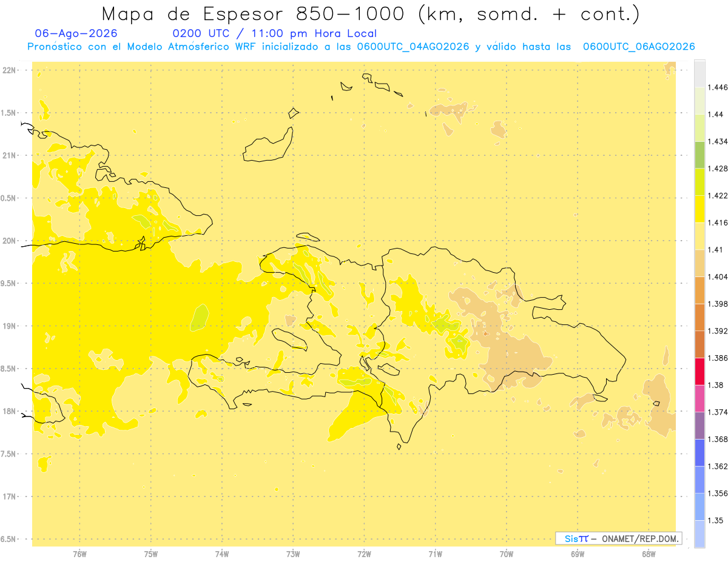The width and height of the screenshot is (728, 562).
Task: Select the red 1.38–1.386 color bar segment
Action: point(699,371)
